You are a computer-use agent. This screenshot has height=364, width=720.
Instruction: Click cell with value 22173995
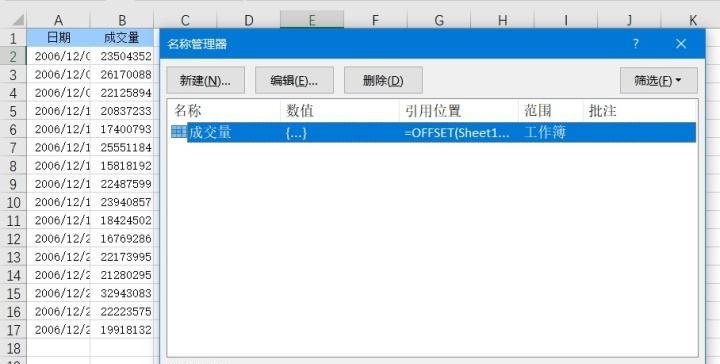tap(122, 257)
